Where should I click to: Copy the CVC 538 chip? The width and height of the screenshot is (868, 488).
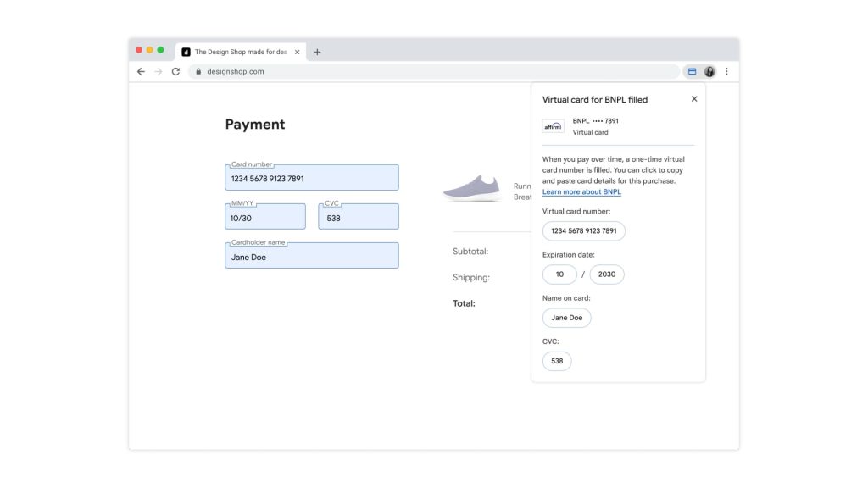coord(557,361)
